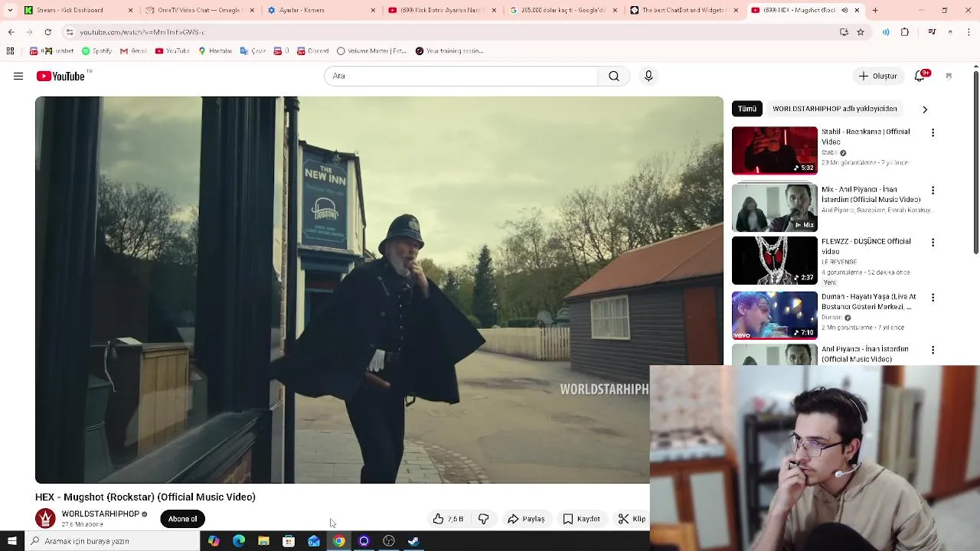Screen dimensions: 980x551
Task: Subscribe with the Abone ol button
Action: 182,519
